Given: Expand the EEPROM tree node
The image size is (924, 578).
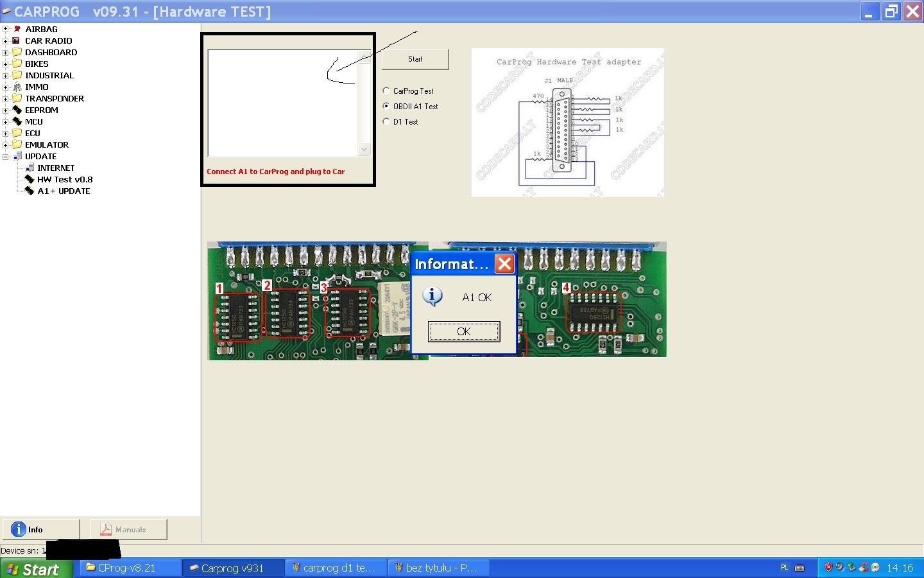Looking at the screenshot, I should (x=5, y=110).
